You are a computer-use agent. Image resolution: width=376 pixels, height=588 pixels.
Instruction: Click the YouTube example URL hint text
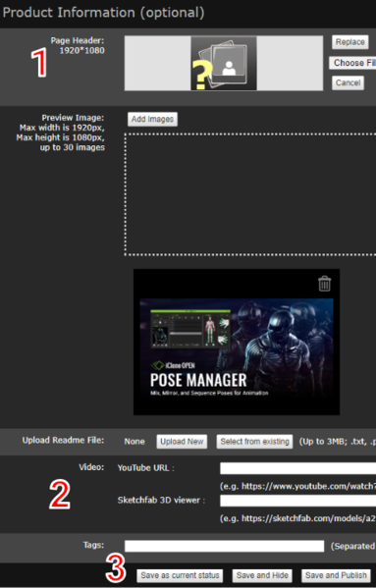(x=297, y=486)
